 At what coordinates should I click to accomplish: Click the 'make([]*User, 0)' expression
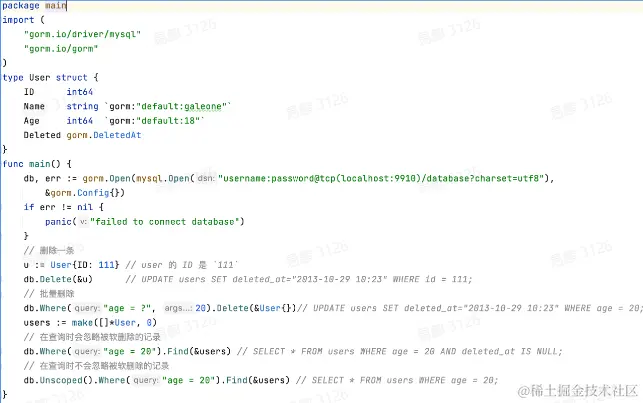coord(114,323)
